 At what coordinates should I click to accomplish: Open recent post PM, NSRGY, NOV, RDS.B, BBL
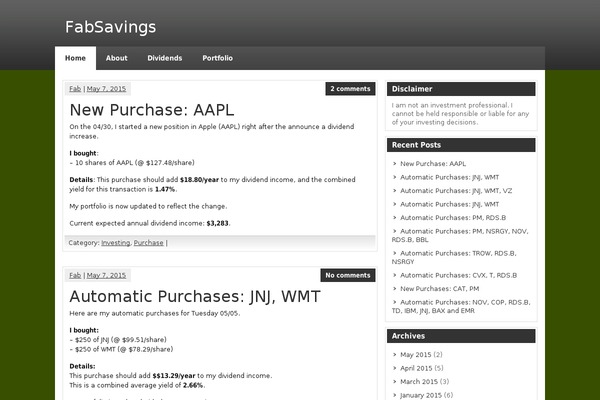click(x=460, y=235)
